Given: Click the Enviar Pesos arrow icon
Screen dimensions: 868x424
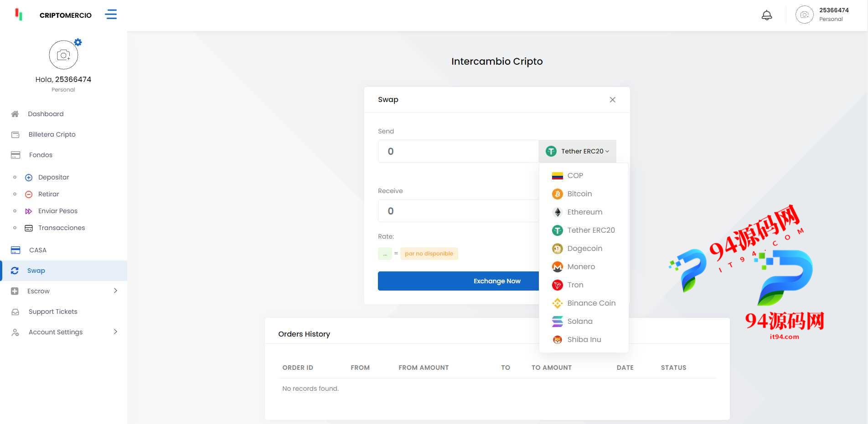Looking at the screenshot, I should [x=29, y=211].
